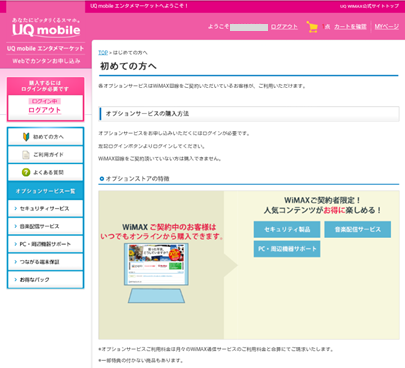Click Webでカンタンお申し込み text
This screenshot has height=368, width=405.
[x=46, y=61]
